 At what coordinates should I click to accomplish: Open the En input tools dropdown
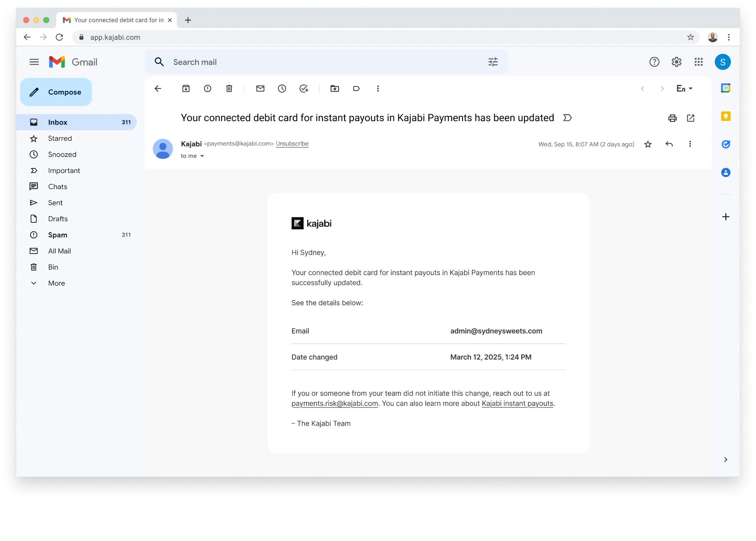coord(684,89)
